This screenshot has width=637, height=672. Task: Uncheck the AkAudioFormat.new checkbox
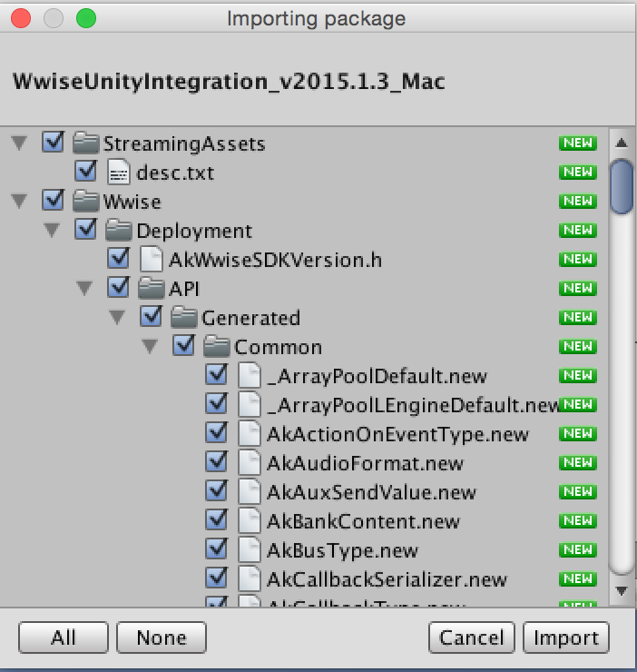coord(216,461)
